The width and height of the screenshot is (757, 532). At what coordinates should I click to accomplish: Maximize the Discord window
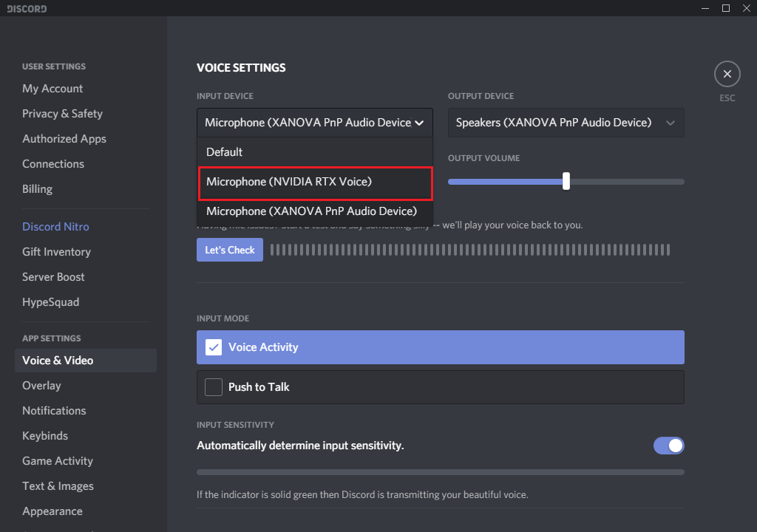[x=726, y=8]
